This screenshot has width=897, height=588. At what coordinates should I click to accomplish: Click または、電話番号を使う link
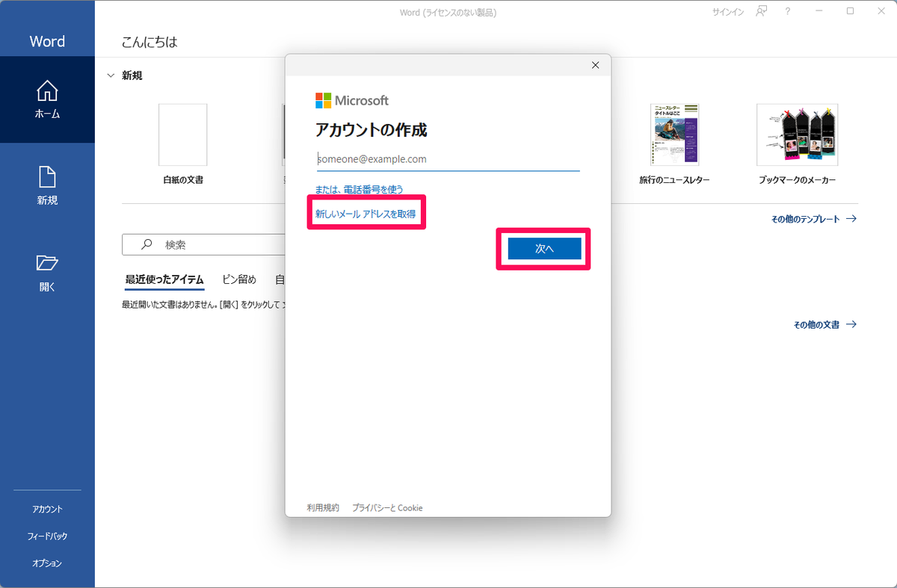pyautogui.click(x=360, y=190)
